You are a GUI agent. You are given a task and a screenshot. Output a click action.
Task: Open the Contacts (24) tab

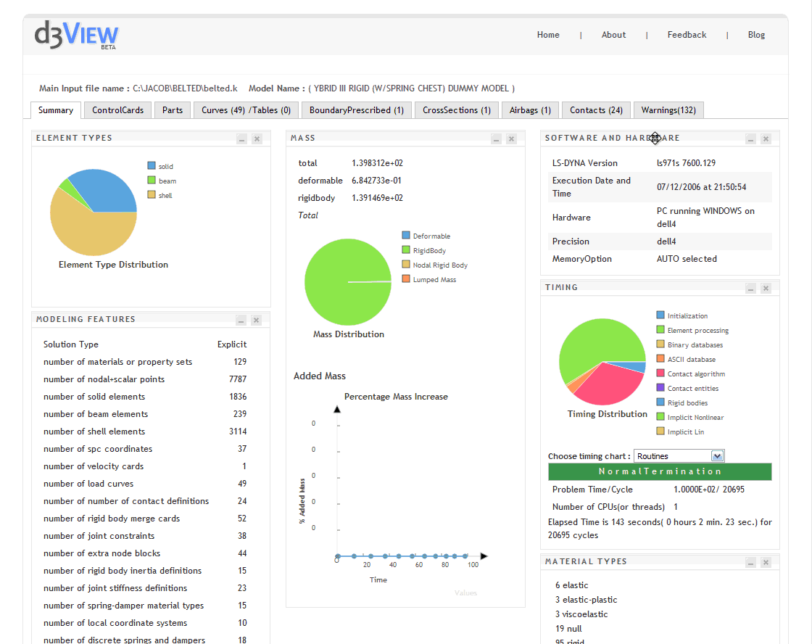point(596,110)
